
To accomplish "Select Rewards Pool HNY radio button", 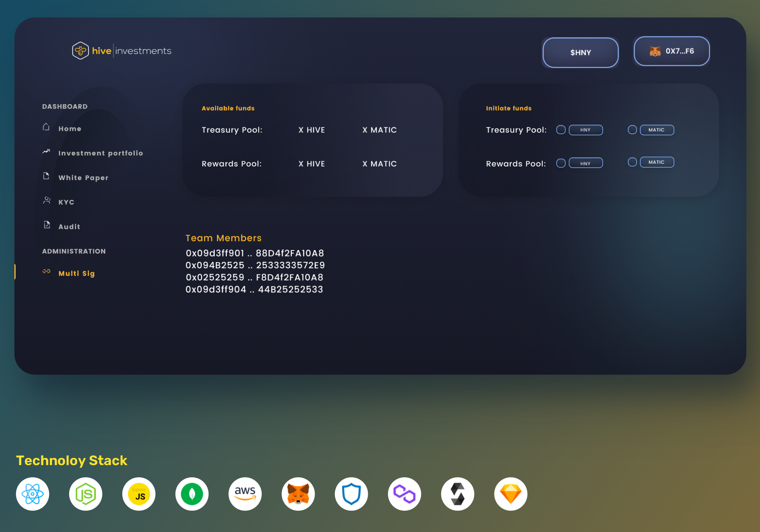I will point(561,163).
